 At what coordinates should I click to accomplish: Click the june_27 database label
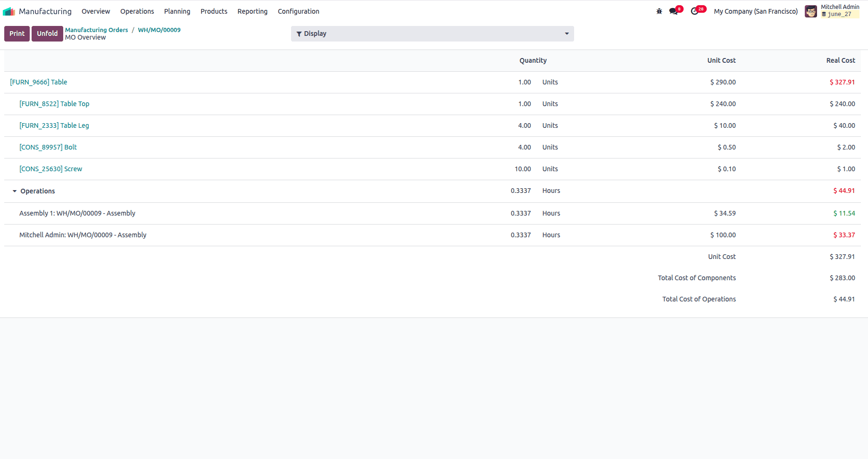click(839, 14)
